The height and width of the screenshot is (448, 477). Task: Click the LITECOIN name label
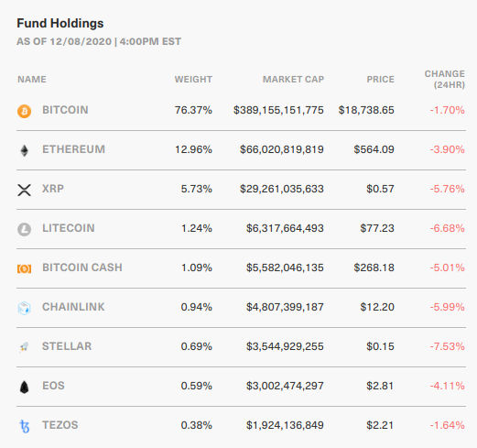(x=69, y=228)
